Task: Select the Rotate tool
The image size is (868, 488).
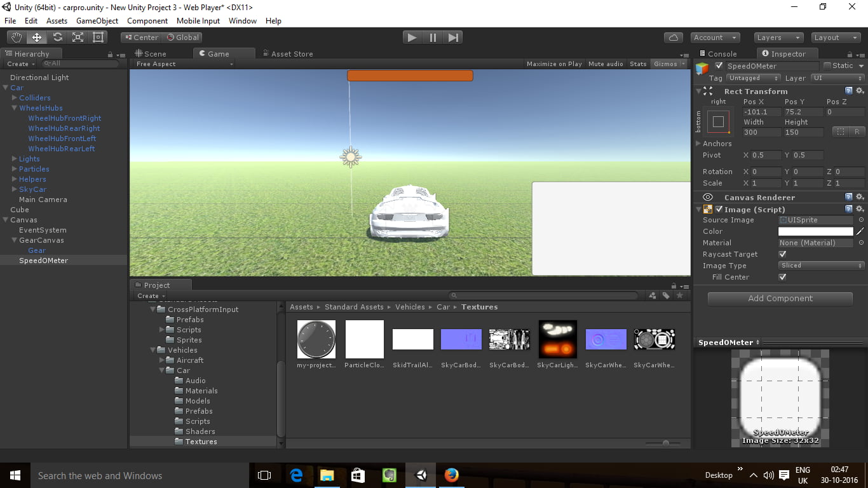Action: (57, 37)
